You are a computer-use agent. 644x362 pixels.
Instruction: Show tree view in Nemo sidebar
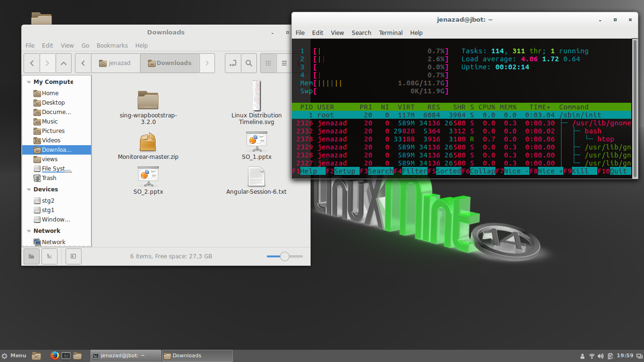click(50, 256)
